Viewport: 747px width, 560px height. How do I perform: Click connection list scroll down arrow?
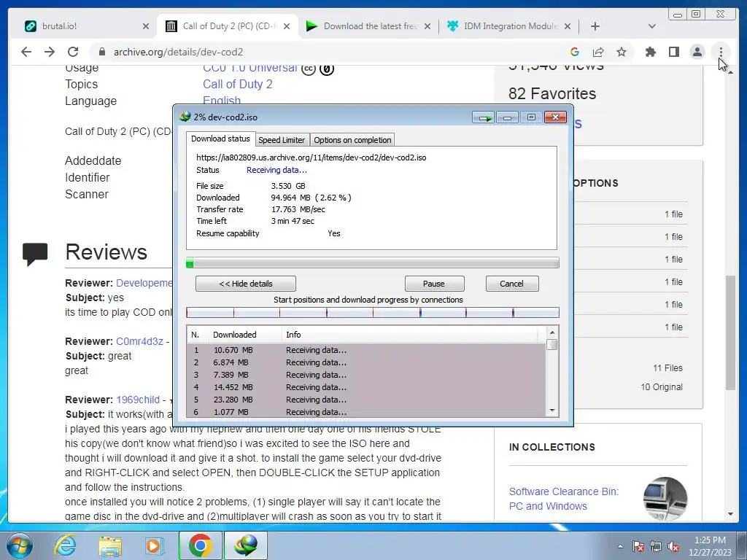pyautogui.click(x=552, y=411)
